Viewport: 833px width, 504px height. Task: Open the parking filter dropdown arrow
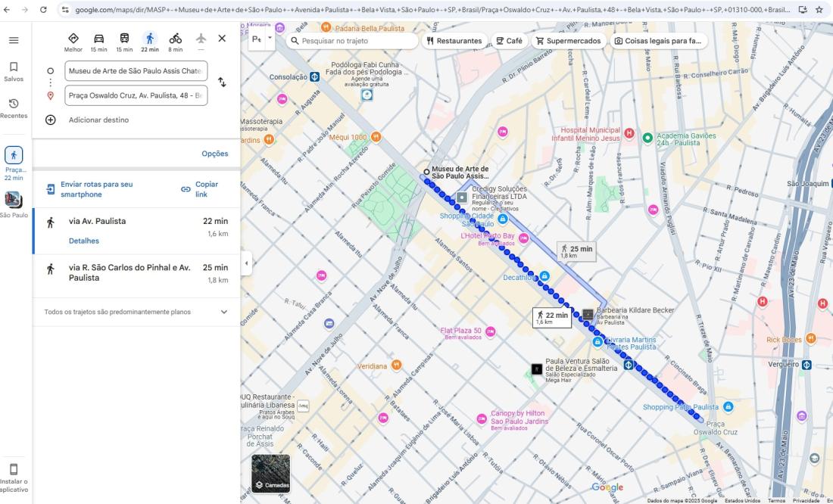(270, 39)
